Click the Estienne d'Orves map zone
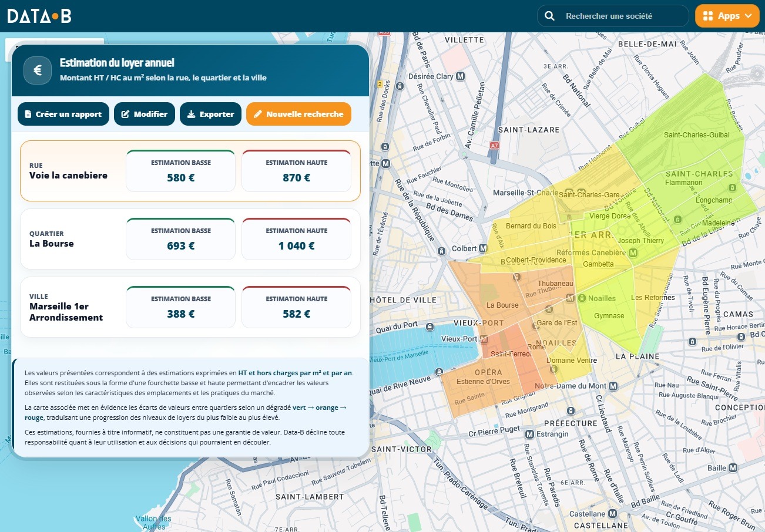The image size is (765, 532). 483,382
